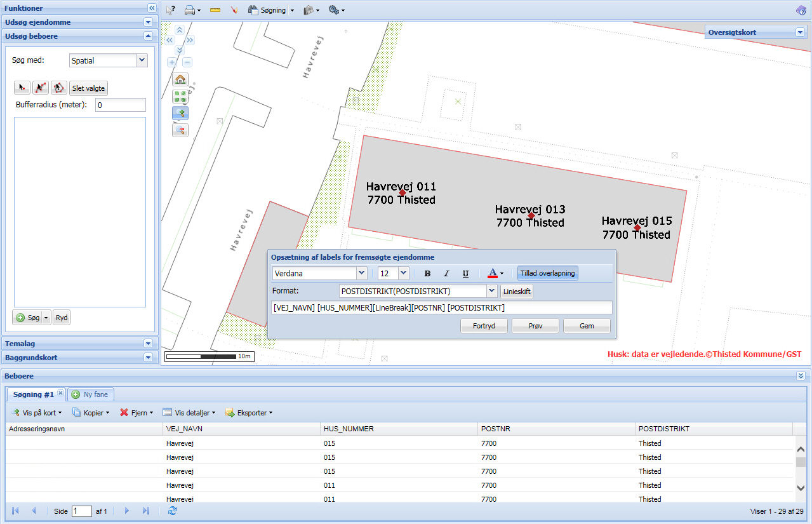Go to the first results page
The height and width of the screenshot is (524, 812).
click(16, 511)
